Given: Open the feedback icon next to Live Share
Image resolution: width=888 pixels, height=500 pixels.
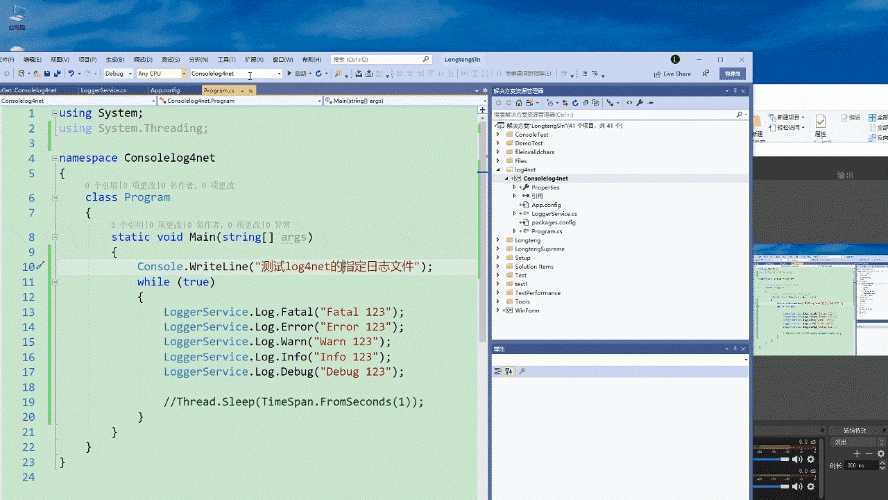Looking at the screenshot, I should coord(706,74).
